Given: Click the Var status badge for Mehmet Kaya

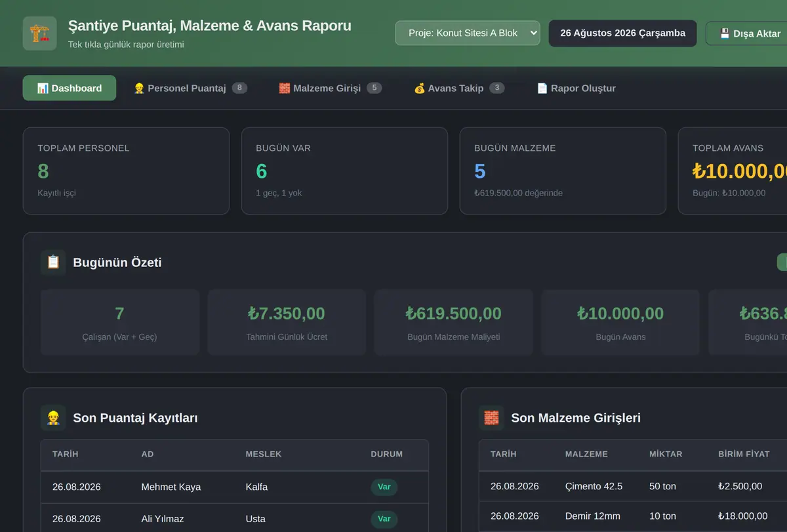Looking at the screenshot, I should [384, 487].
